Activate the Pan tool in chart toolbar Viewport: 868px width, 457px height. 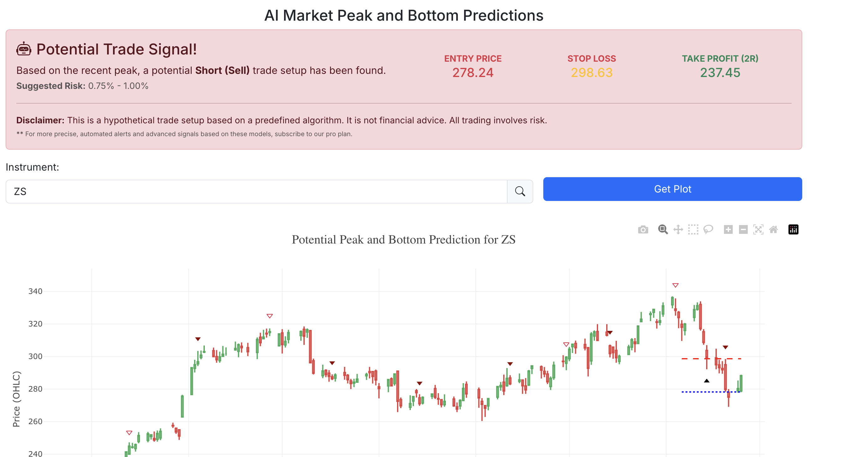(678, 230)
